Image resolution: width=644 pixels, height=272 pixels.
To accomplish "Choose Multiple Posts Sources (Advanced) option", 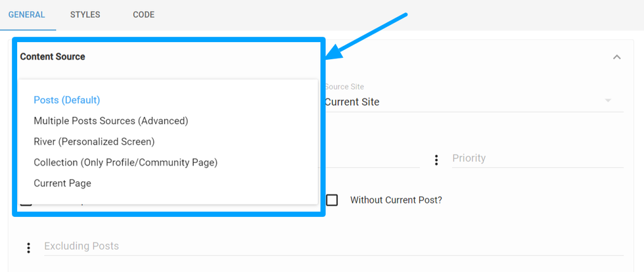I will pos(111,121).
